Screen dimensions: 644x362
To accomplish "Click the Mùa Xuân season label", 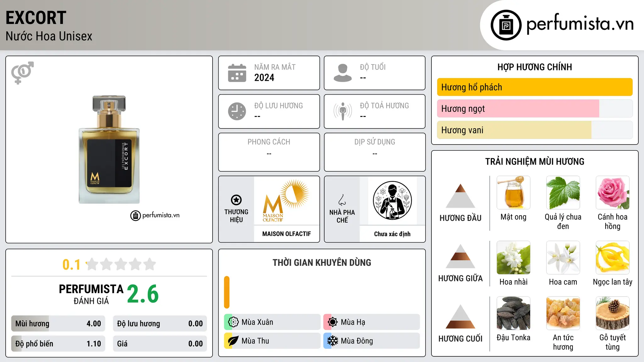I will pyautogui.click(x=257, y=322).
